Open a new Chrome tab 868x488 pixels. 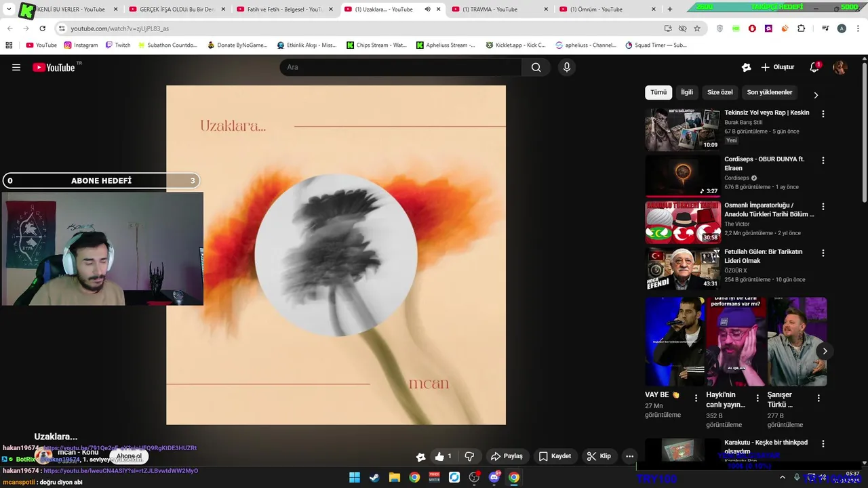(x=670, y=9)
